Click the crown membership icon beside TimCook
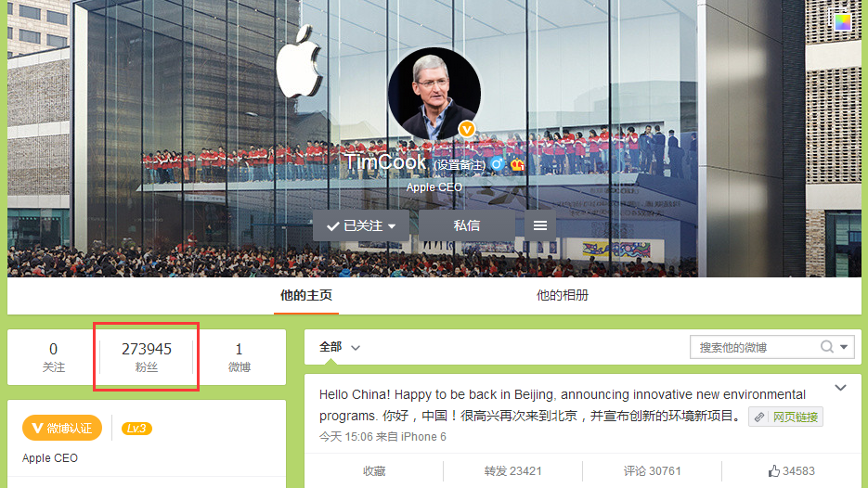868x488 pixels. [517, 164]
